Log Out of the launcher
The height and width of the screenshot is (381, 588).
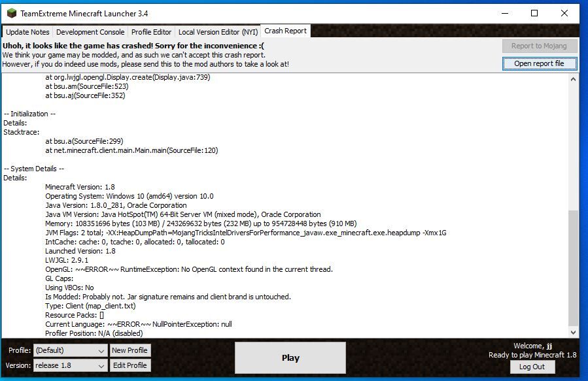(x=532, y=367)
